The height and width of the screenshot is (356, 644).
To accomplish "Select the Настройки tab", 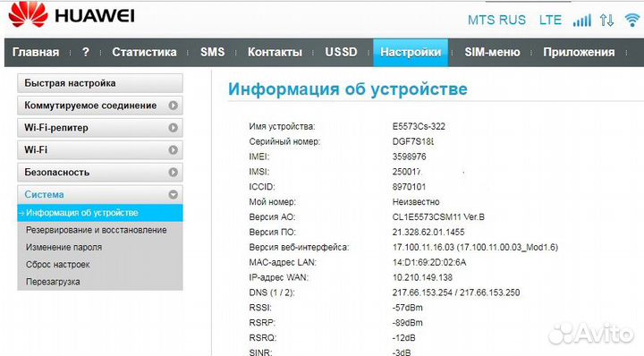I will pyautogui.click(x=411, y=53).
